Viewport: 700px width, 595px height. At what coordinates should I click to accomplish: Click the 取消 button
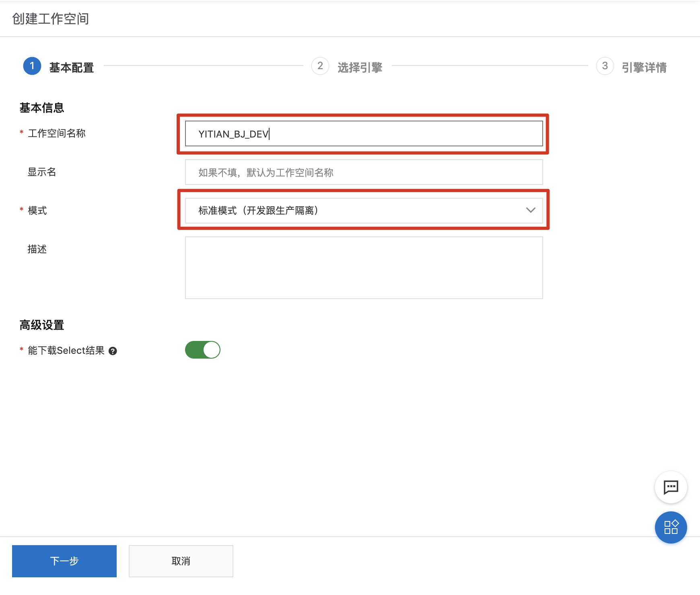point(181,561)
